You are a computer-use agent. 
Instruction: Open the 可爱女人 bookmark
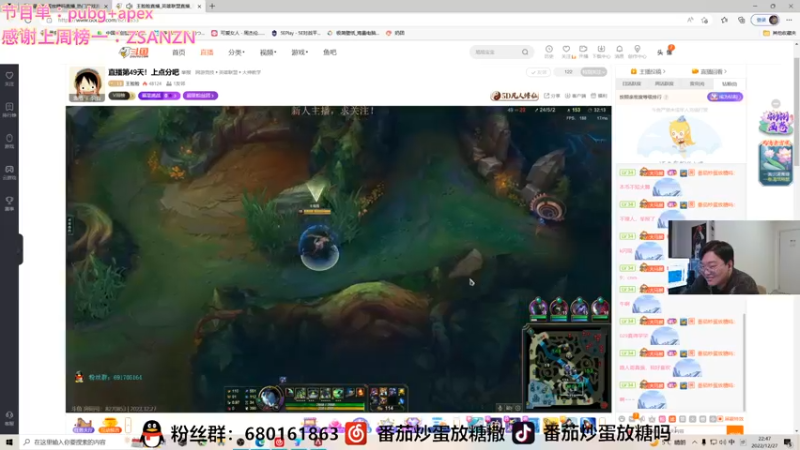click(238, 33)
